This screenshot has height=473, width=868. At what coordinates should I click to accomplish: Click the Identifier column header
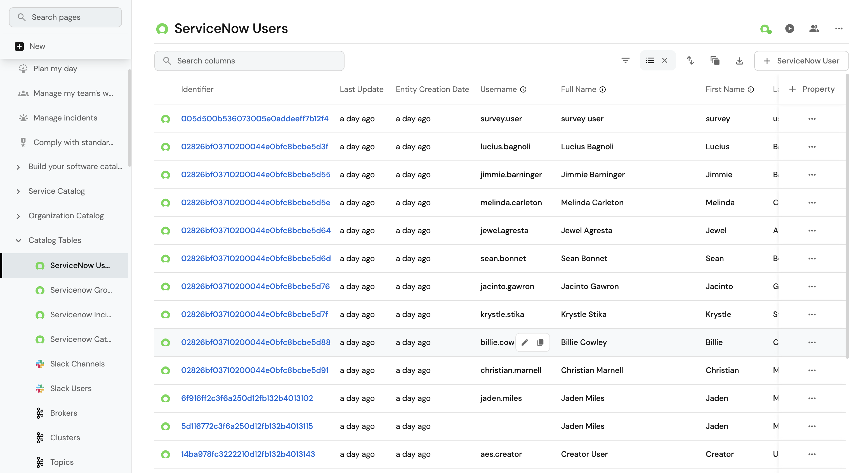pos(197,89)
